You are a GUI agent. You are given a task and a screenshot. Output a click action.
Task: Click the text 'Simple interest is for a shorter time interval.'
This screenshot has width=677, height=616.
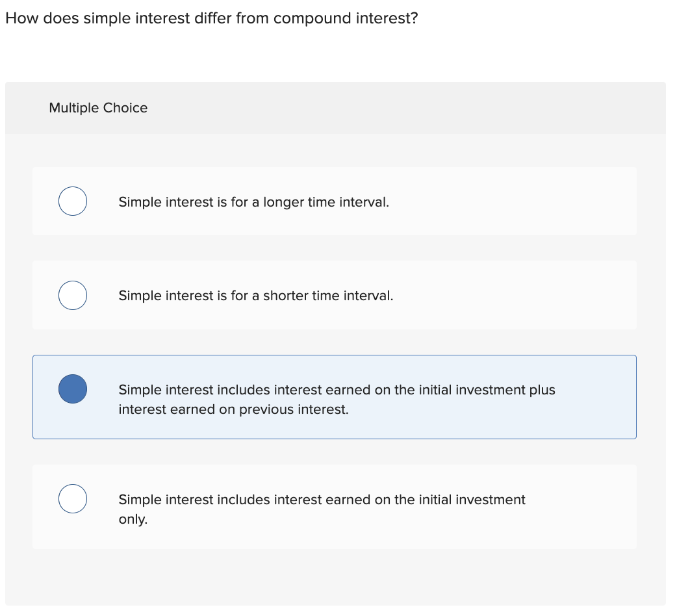[255, 296]
